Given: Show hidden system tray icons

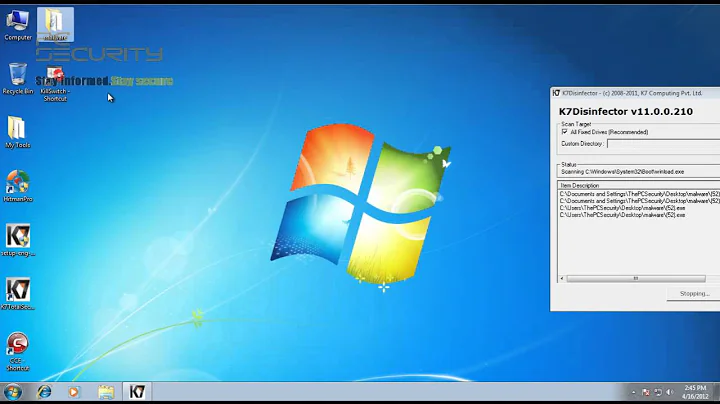Looking at the screenshot, I should tap(634, 393).
